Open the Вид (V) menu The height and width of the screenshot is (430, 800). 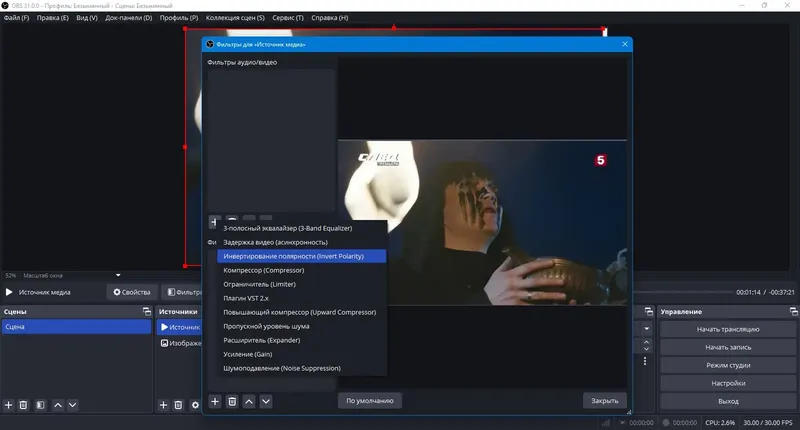point(87,18)
